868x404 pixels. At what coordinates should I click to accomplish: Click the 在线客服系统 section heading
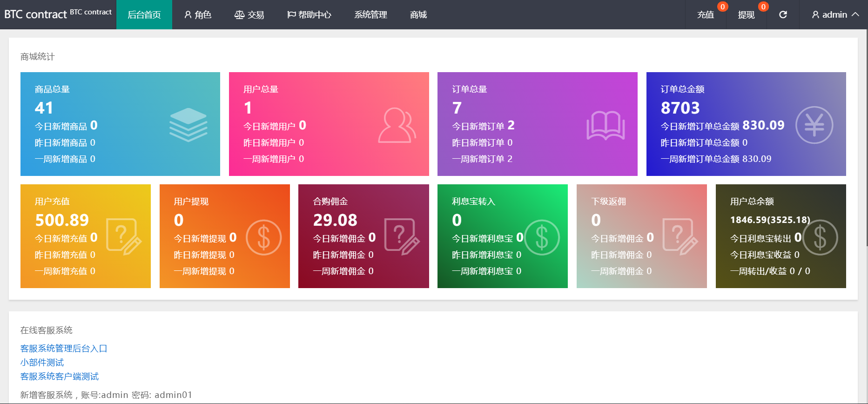pos(46,330)
